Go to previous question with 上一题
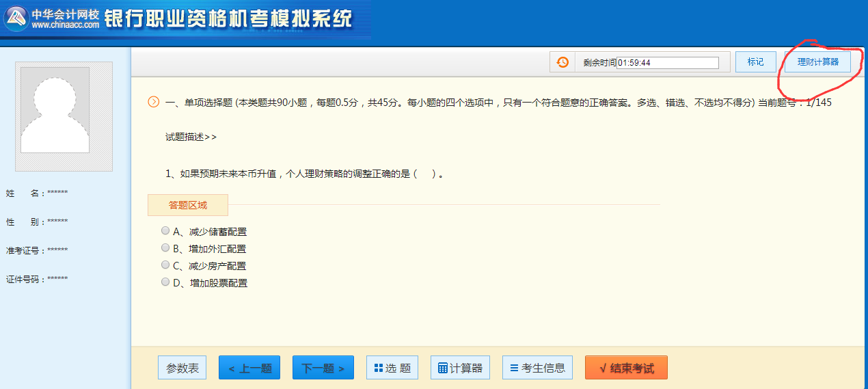This screenshot has height=389, width=868. (x=250, y=368)
